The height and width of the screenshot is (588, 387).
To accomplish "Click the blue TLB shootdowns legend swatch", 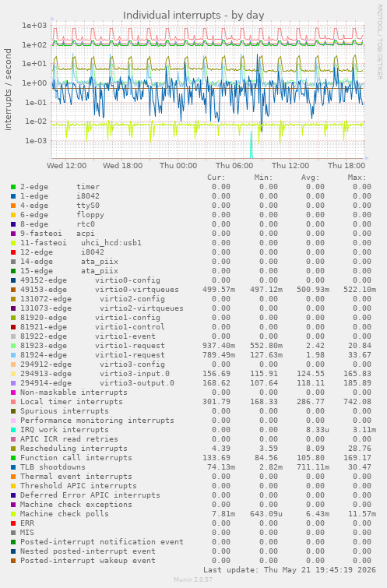I will click(13, 467).
